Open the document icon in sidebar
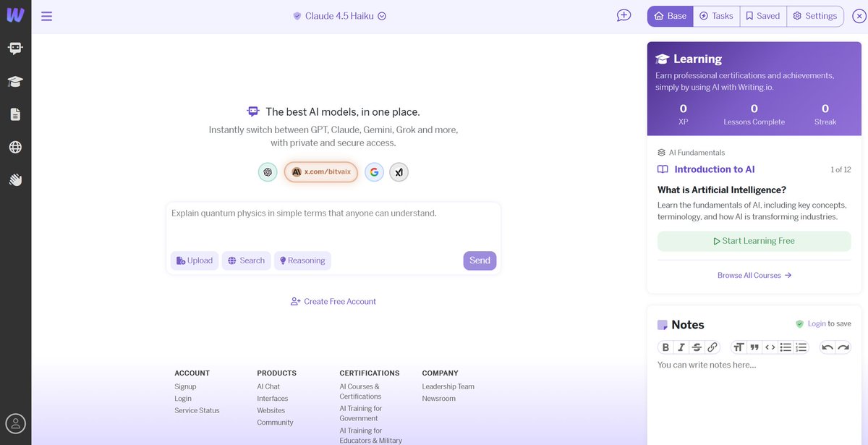Image resolution: width=868 pixels, height=445 pixels. [15, 114]
